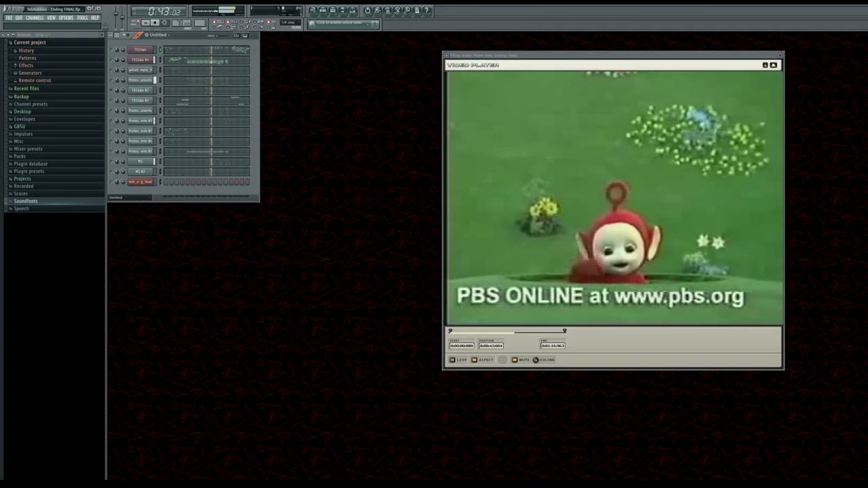Toggle LOOP in the Video Player
868x488 pixels.
point(452,360)
